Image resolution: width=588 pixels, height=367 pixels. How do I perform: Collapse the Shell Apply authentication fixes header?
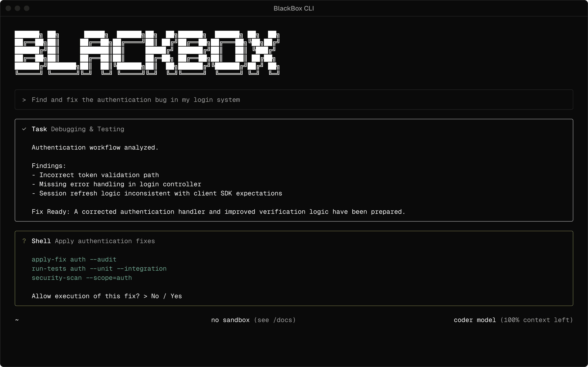[x=93, y=241]
